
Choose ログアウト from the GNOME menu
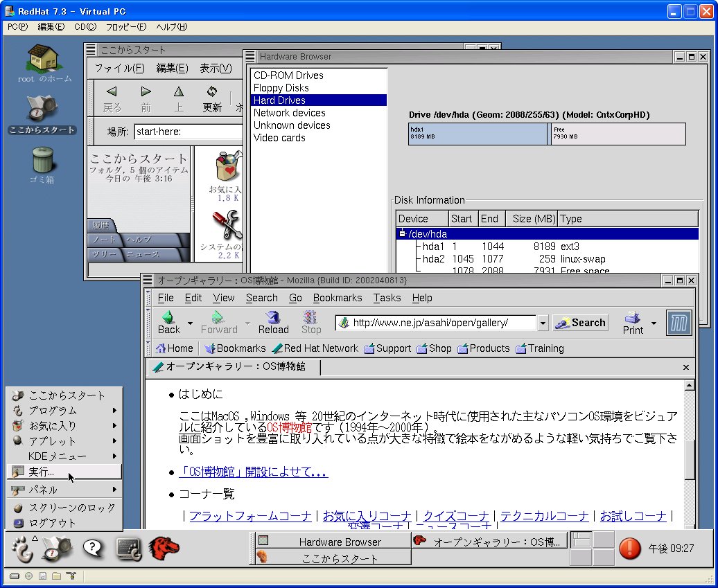[x=64, y=523]
